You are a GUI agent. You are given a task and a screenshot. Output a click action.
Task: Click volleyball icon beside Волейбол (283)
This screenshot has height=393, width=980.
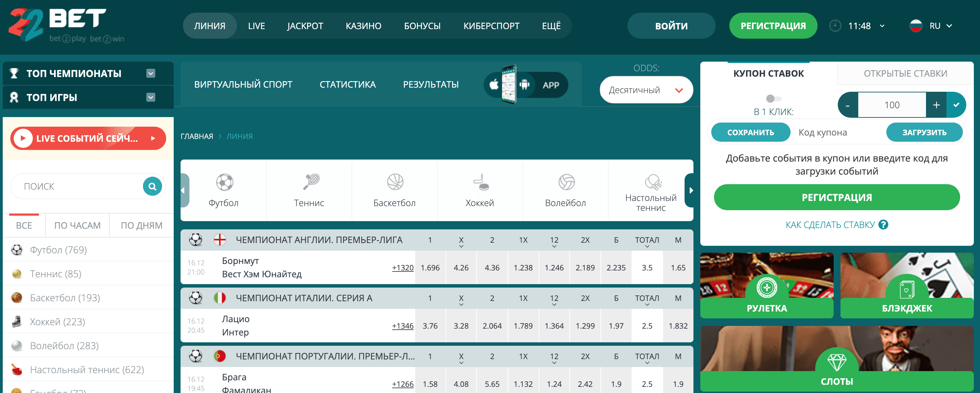tap(17, 346)
